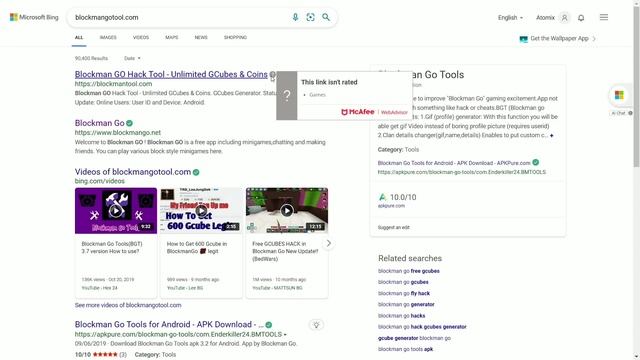Select the ALL search tab
640x360 pixels.
pos(79,38)
